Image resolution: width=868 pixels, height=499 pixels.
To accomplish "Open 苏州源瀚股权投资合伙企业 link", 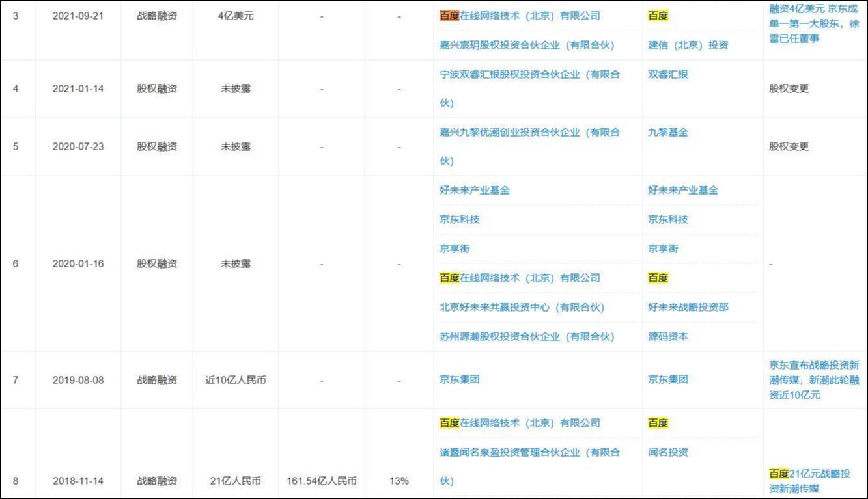I will (x=527, y=336).
